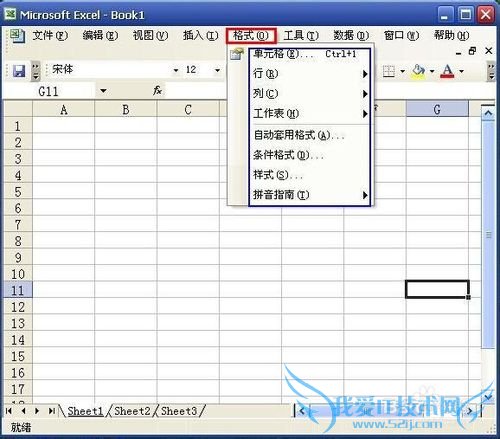Open the Fill Color dropdown arrow
Image resolution: width=500 pixels, height=439 pixels.
click(432, 71)
